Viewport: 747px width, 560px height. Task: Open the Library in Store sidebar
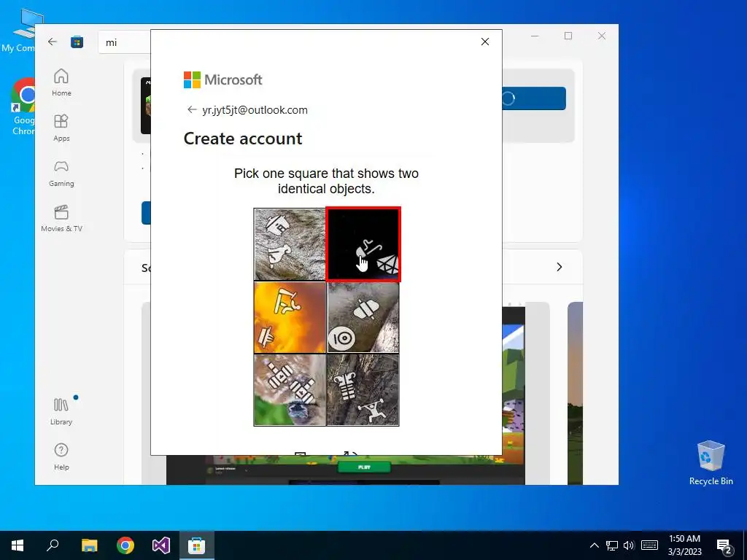tap(61, 411)
